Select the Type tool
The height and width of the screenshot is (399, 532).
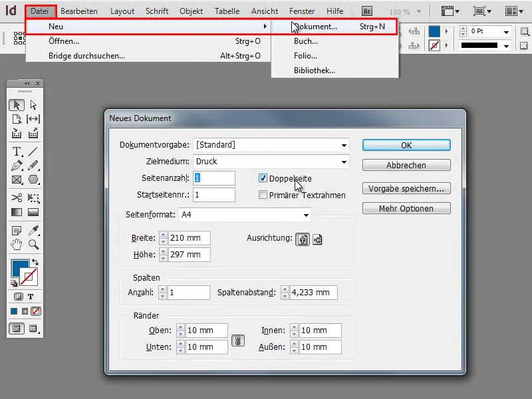pos(16,152)
